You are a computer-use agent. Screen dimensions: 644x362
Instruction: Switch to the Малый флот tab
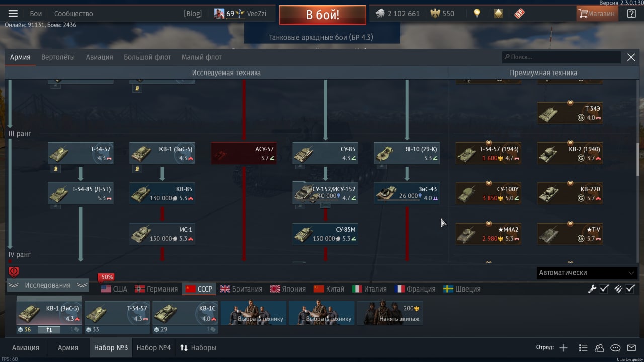tap(202, 57)
